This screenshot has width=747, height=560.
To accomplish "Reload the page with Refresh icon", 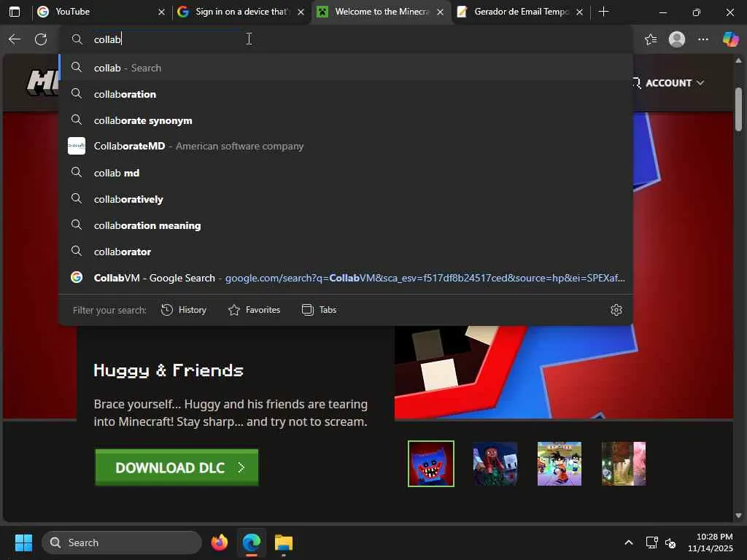I will 41,39.
